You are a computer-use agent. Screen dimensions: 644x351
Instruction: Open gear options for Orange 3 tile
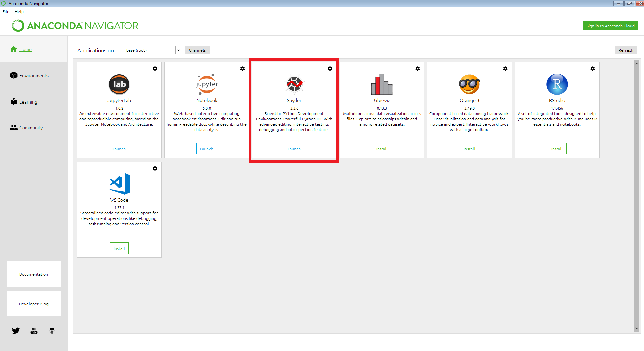click(505, 69)
